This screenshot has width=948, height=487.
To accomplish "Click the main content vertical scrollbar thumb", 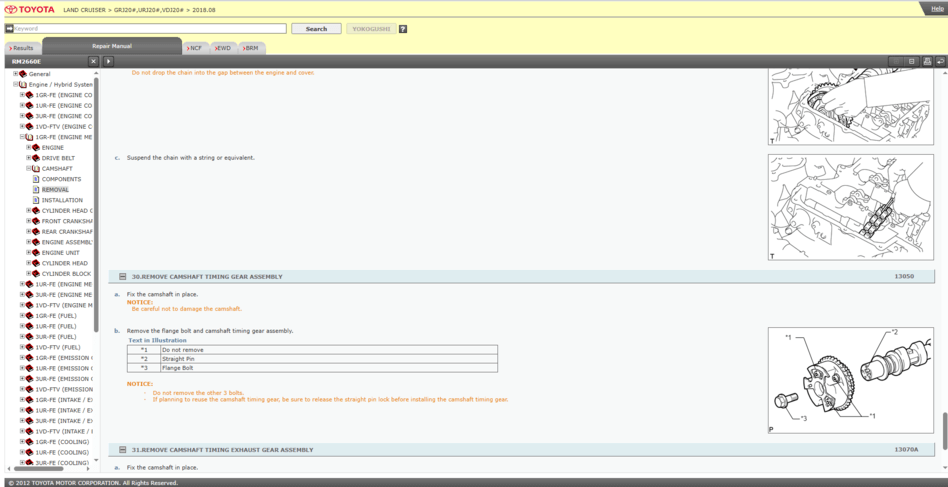I will tap(943, 430).
